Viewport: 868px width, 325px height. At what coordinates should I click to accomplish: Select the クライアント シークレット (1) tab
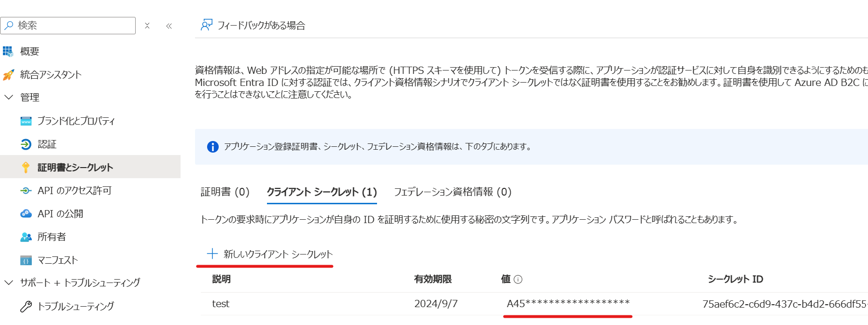tap(322, 192)
